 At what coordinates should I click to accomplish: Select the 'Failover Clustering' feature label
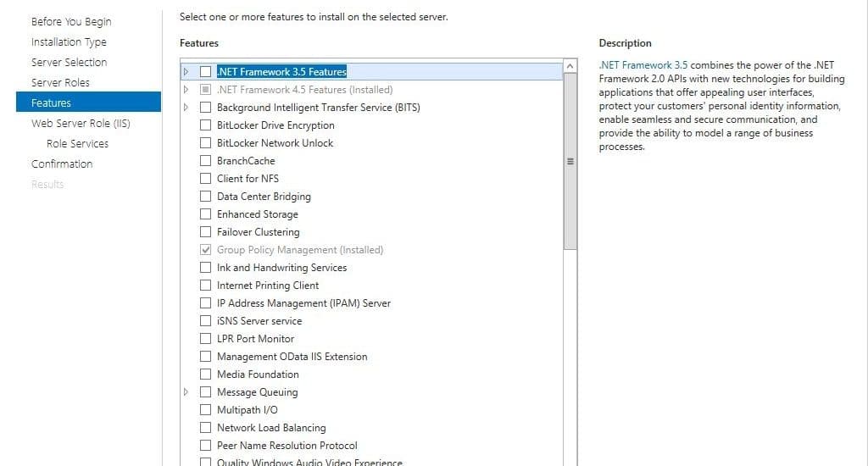click(x=258, y=232)
